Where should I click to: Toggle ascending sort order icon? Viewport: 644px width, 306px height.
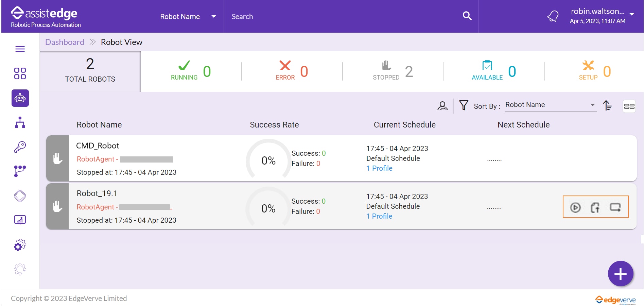[x=607, y=105]
